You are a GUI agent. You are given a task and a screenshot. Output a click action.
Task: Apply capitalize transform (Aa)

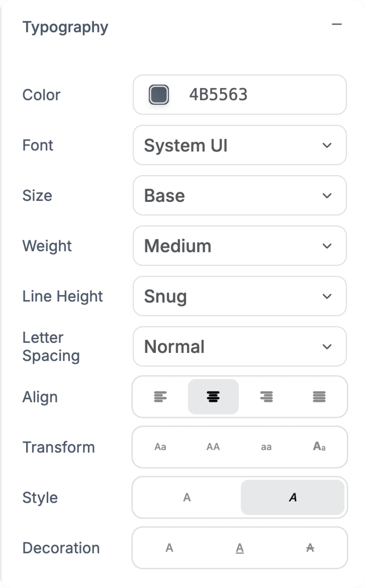click(161, 447)
